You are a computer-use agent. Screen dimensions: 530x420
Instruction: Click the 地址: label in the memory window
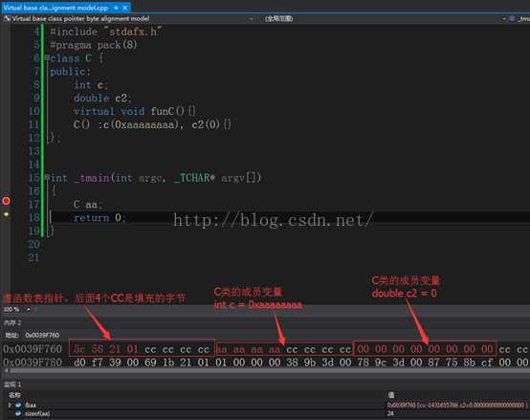tap(12, 335)
